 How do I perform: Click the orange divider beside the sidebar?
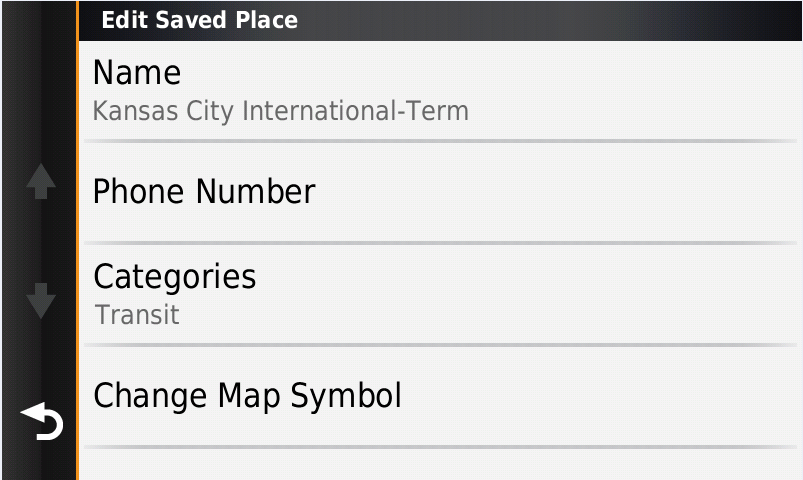point(78,240)
